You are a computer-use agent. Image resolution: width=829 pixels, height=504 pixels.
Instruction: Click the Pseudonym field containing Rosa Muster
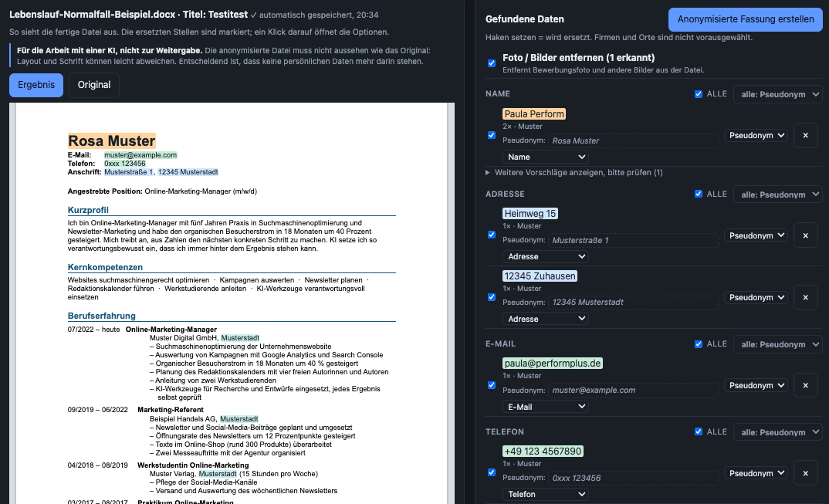[x=634, y=140]
